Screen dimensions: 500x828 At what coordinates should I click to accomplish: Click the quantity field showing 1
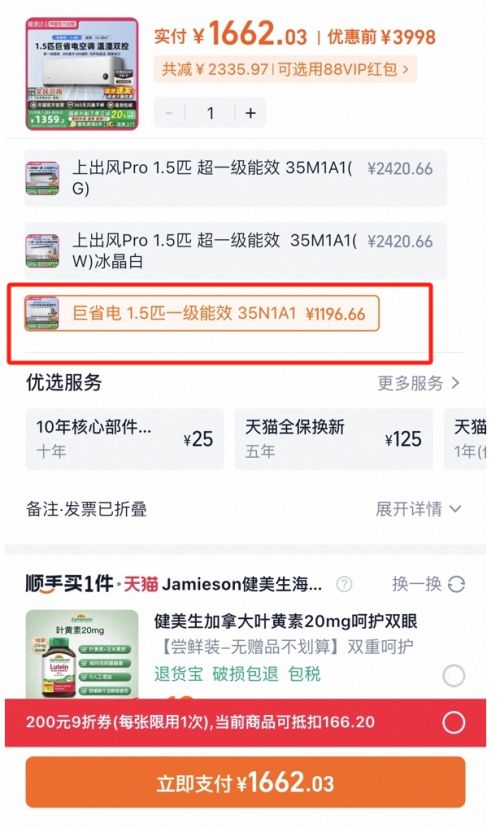point(210,113)
